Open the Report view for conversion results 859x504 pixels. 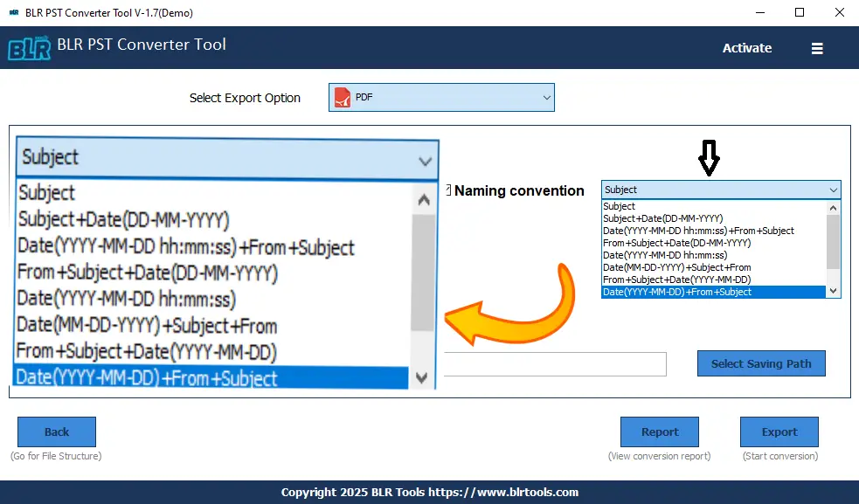click(659, 432)
